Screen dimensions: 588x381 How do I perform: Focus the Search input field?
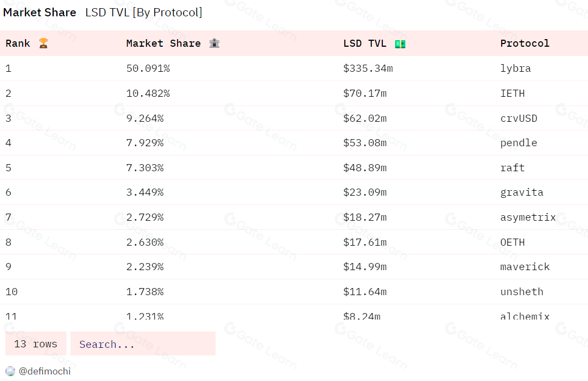pyautogui.click(x=143, y=344)
